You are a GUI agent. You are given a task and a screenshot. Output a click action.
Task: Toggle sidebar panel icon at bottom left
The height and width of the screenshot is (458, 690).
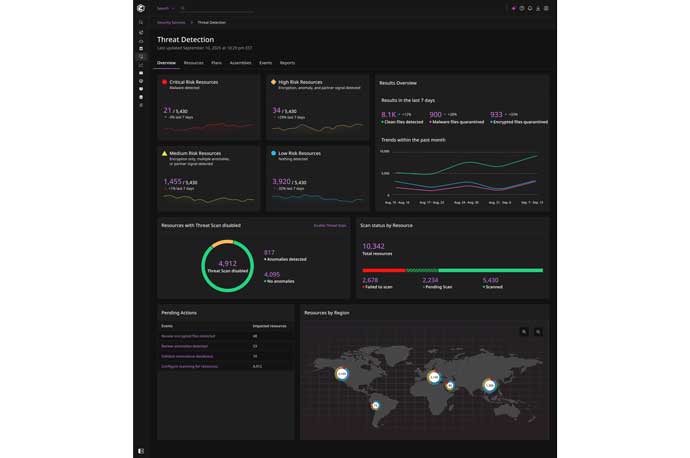tap(141, 451)
